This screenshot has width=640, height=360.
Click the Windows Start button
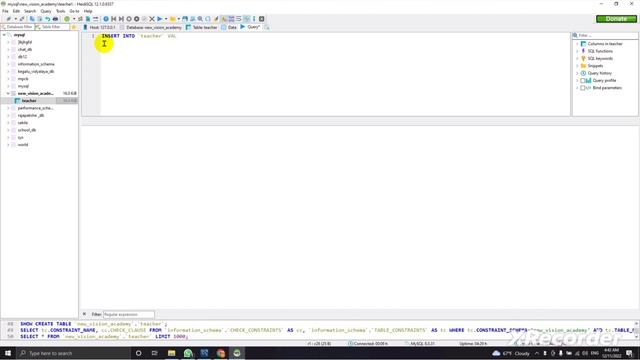[x=8, y=353]
